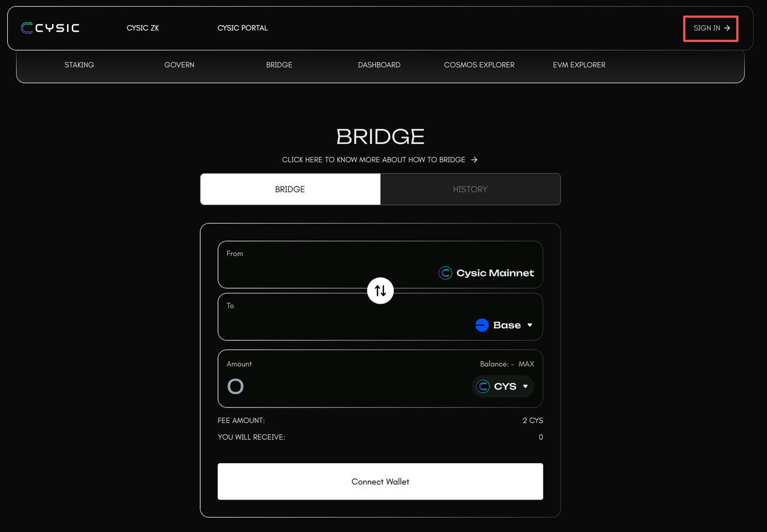The height and width of the screenshot is (532, 767).
Task: Expand the Base destination network dropdown
Action: tap(529, 325)
